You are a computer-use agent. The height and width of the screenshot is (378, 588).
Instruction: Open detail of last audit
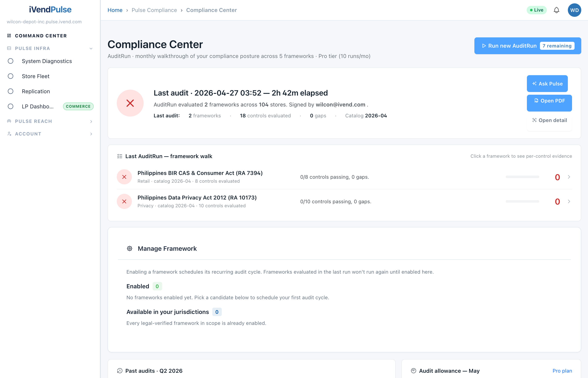coord(549,120)
